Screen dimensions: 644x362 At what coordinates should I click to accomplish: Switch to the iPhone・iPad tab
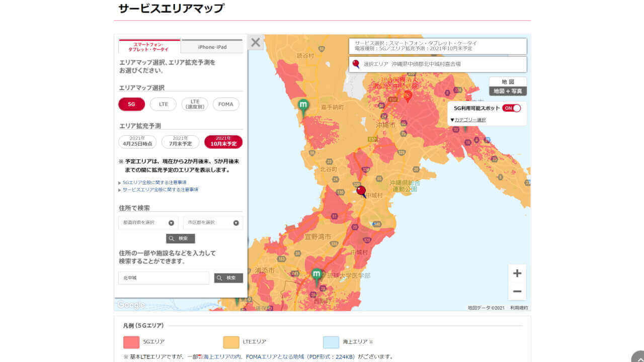coord(211,46)
